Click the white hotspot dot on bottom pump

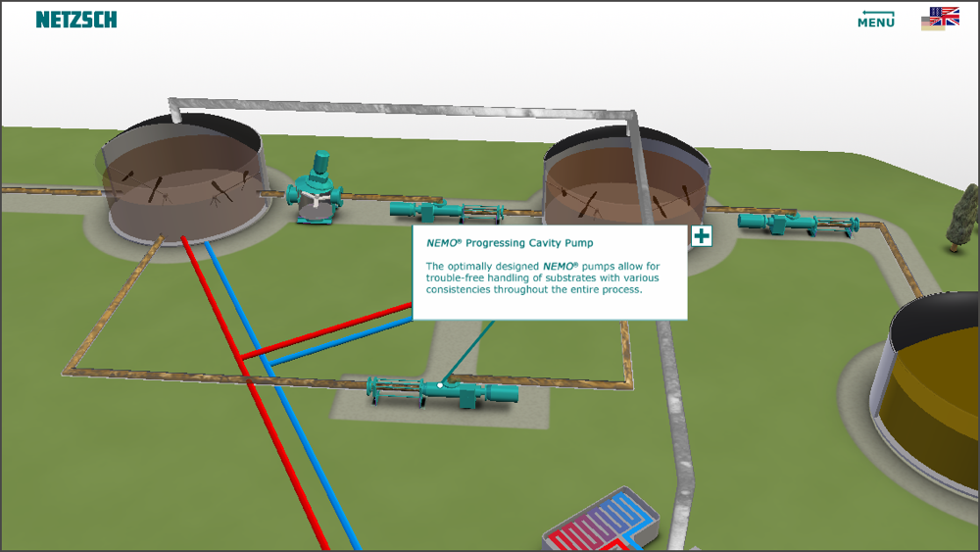click(440, 385)
